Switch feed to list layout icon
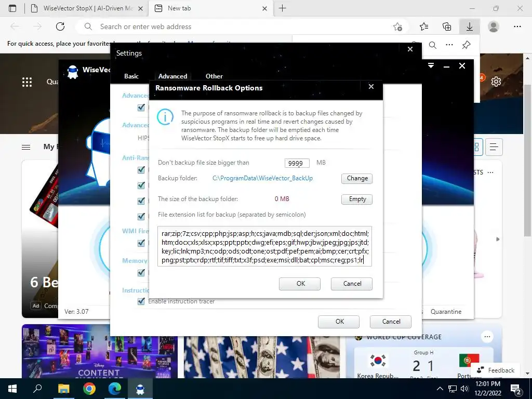The width and height of the screenshot is (532, 399). point(494,147)
